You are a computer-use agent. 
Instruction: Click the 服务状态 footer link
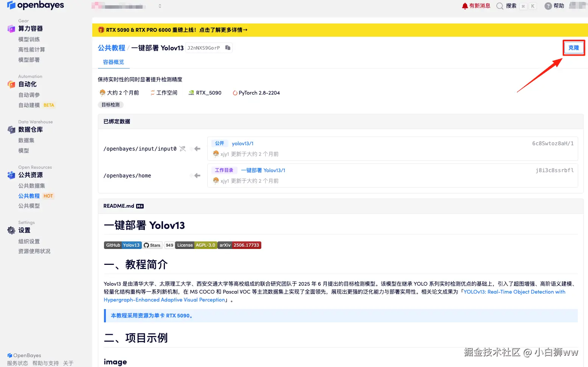(x=17, y=363)
